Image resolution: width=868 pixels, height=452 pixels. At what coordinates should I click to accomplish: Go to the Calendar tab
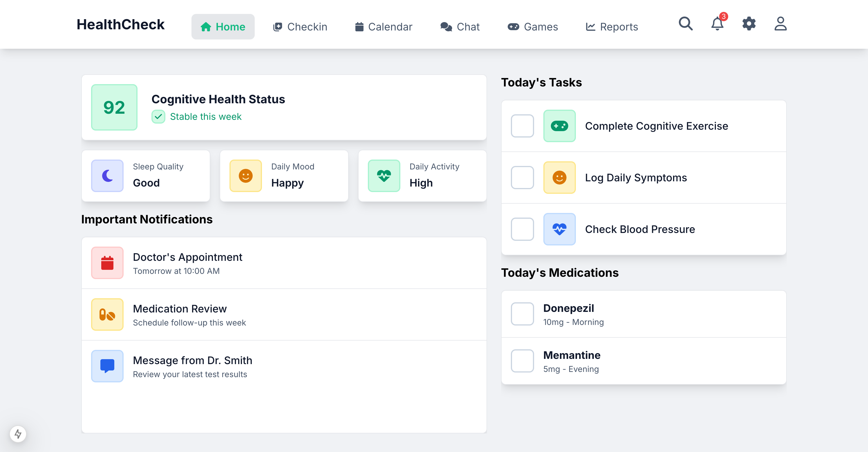click(384, 27)
